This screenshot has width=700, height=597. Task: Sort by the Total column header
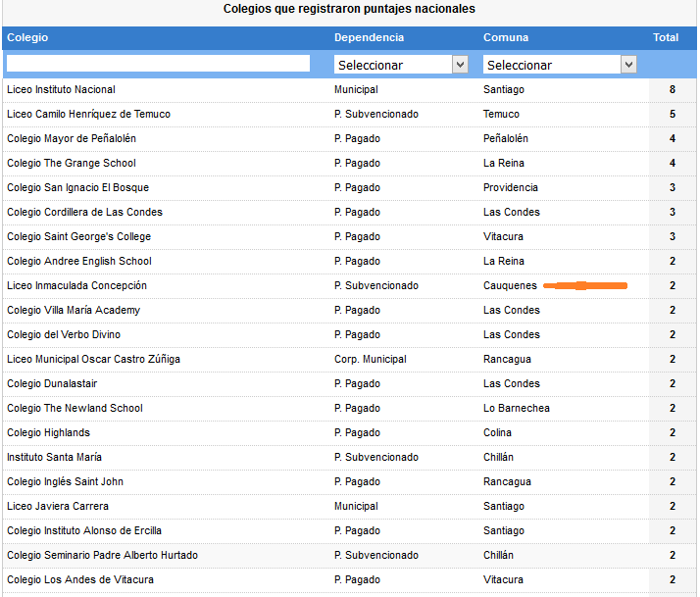(x=665, y=37)
